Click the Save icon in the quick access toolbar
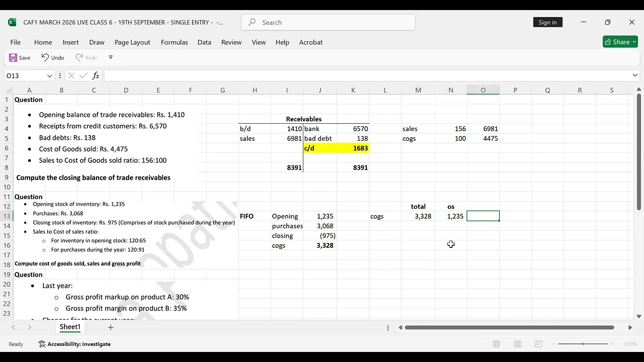 pyautogui.click(x=14, y=58)
